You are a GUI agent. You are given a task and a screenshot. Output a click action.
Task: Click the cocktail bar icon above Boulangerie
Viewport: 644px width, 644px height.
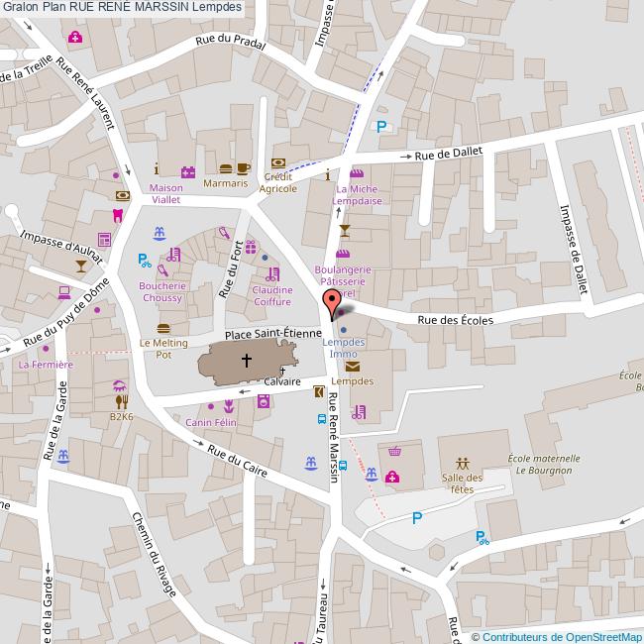[344, 231]
